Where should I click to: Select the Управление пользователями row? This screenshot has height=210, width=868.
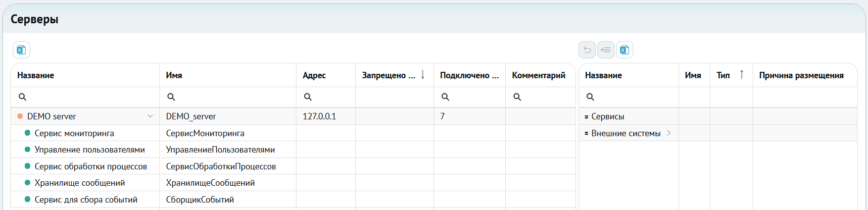pyautogui.click(x=293, y=150)
